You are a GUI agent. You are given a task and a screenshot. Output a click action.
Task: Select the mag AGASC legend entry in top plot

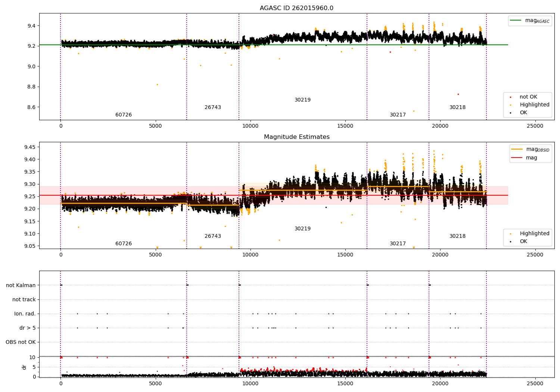[530, 21]
